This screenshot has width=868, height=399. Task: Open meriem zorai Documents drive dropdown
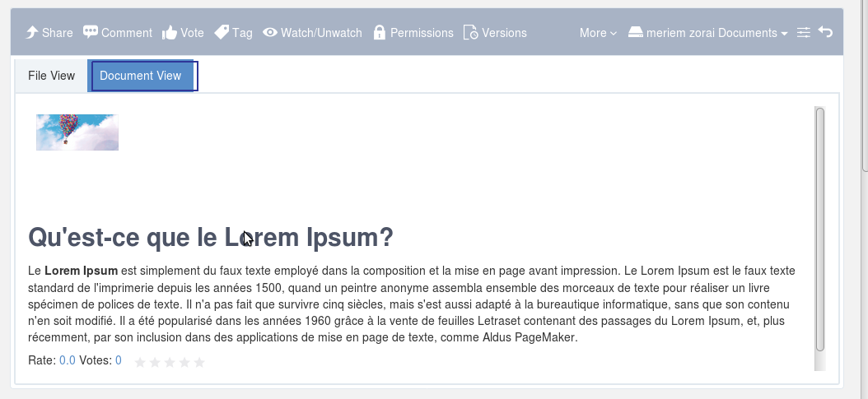coord(708,33)
